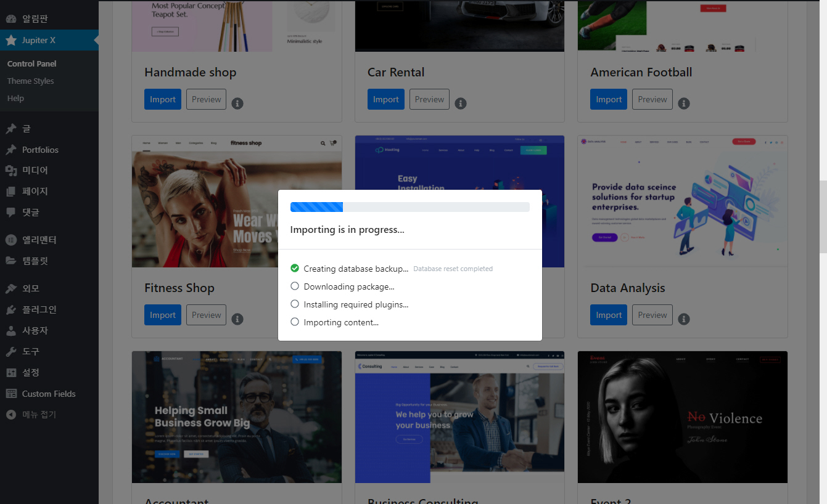Image resolution: width=827 pixels, height=504 pixels.
Task: Preview the Data Analysis template
Action: [652, 315]
